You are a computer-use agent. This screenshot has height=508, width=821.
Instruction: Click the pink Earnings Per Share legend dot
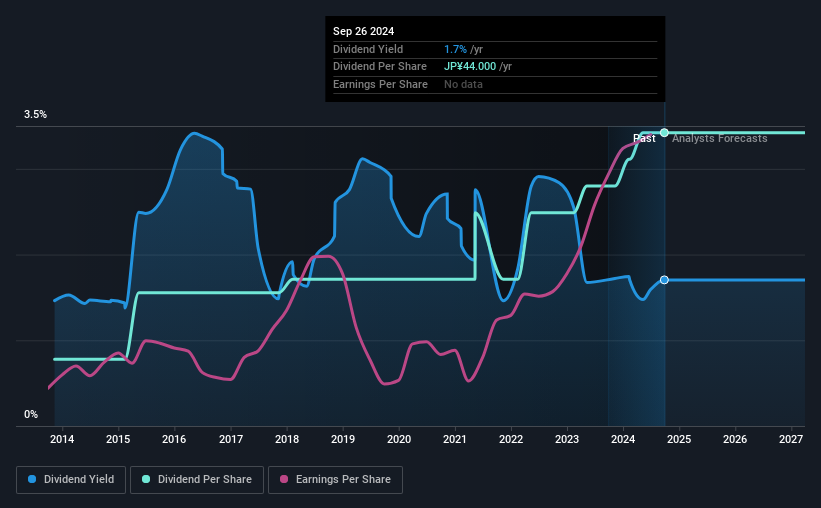(x=284, y=479)
